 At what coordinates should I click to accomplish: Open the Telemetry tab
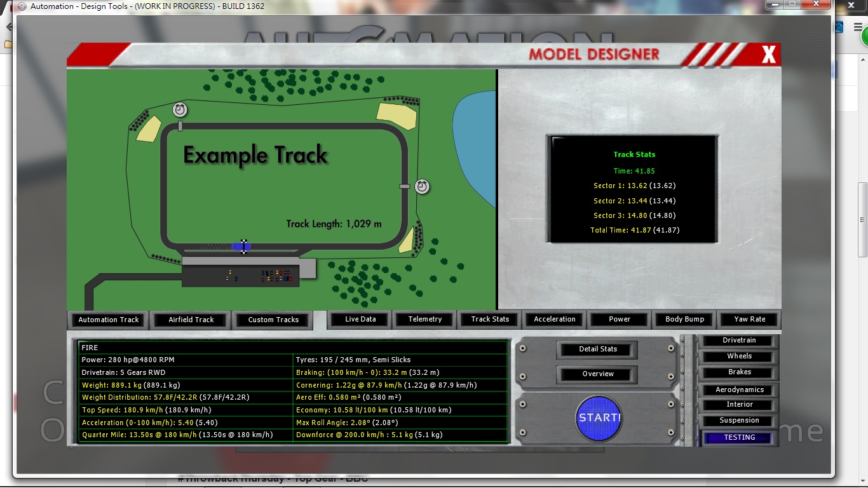(x=425, y=319)
